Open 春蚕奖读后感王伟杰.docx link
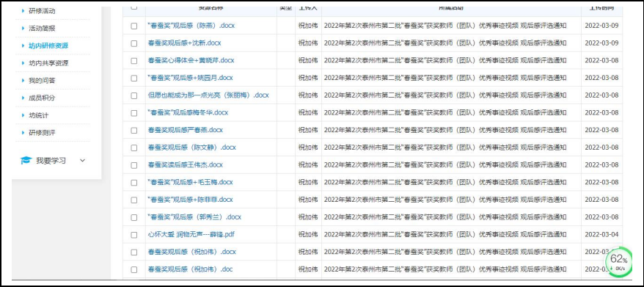The image size is (644, 287). (x=186, y=164)
